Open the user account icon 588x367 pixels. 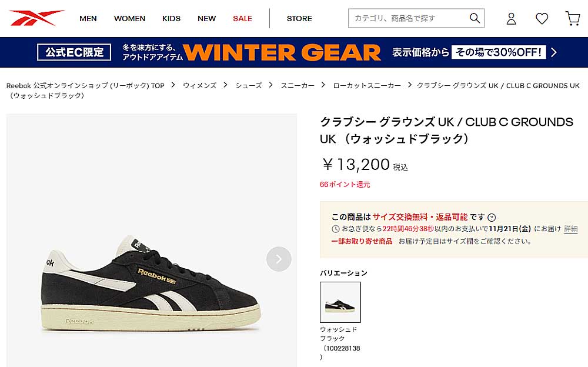(511, 18)
